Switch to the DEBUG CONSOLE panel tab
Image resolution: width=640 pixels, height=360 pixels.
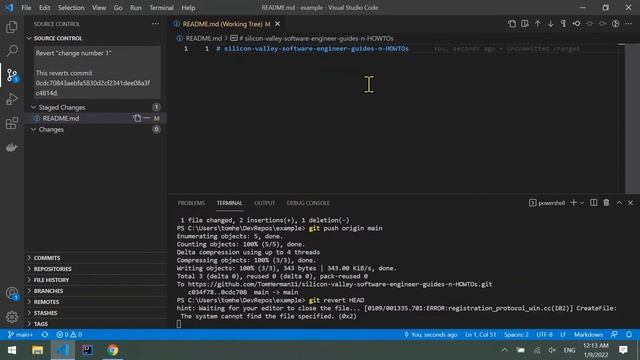(308, 203)
